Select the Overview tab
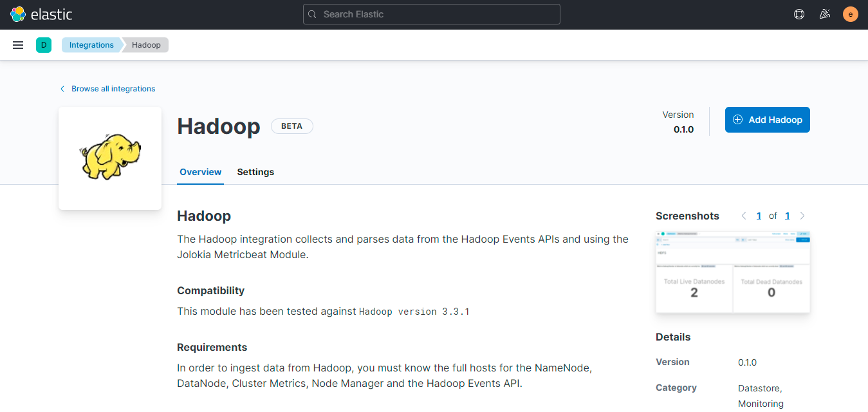Viewport: 868px width, 412px height. [x=200, y=172]
